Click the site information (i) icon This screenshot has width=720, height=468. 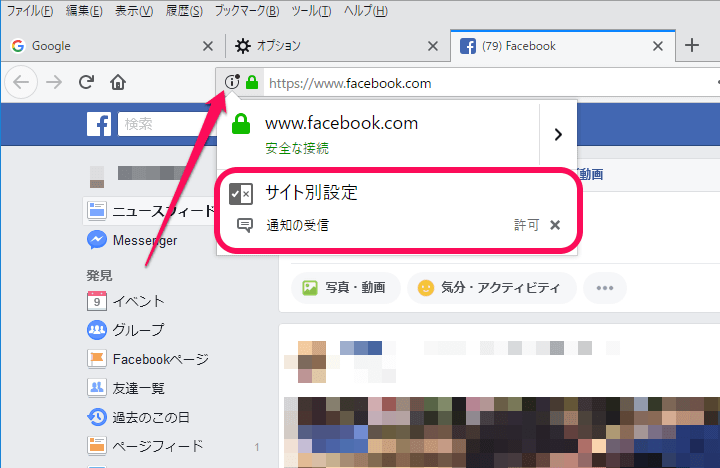point(232,82)
